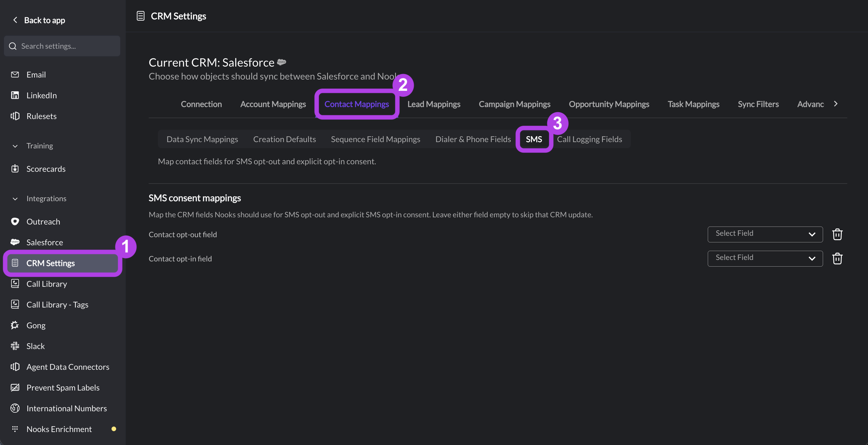Open Email settings in sidebar

(36, 75)
